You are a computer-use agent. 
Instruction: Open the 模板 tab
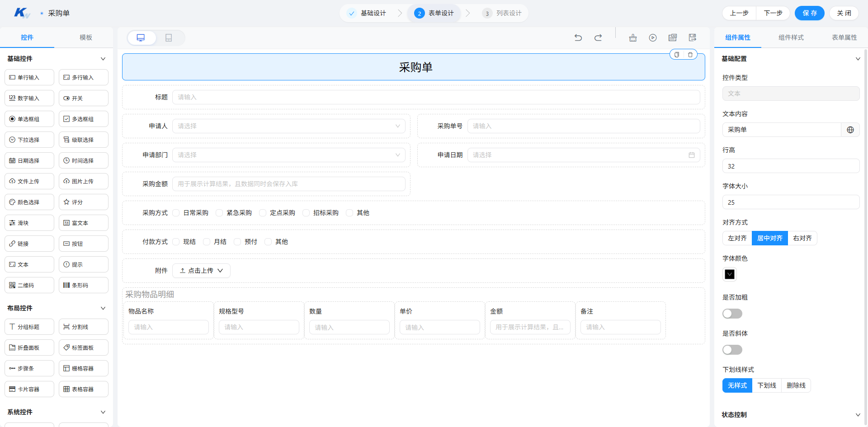[x=86, y=38]
